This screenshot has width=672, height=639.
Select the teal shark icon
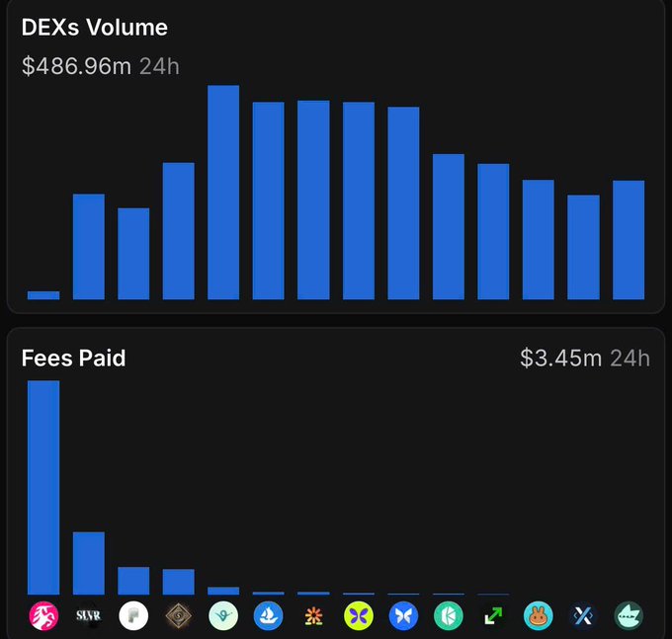pyautogui.click(x=629, y=616)
